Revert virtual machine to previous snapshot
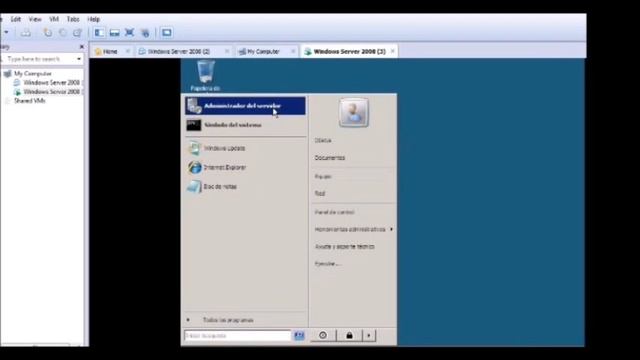This screenshot has width=640, height=360. (x=62, y=33)
